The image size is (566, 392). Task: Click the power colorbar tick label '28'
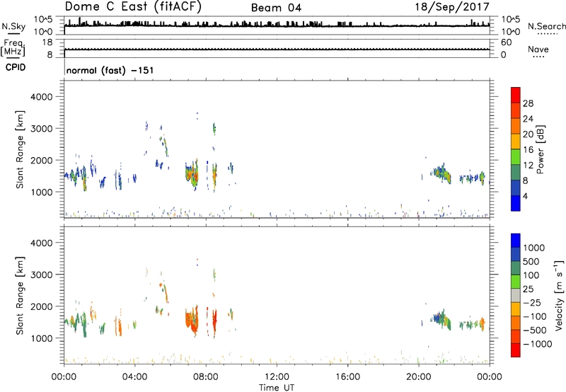pos(528,103)
